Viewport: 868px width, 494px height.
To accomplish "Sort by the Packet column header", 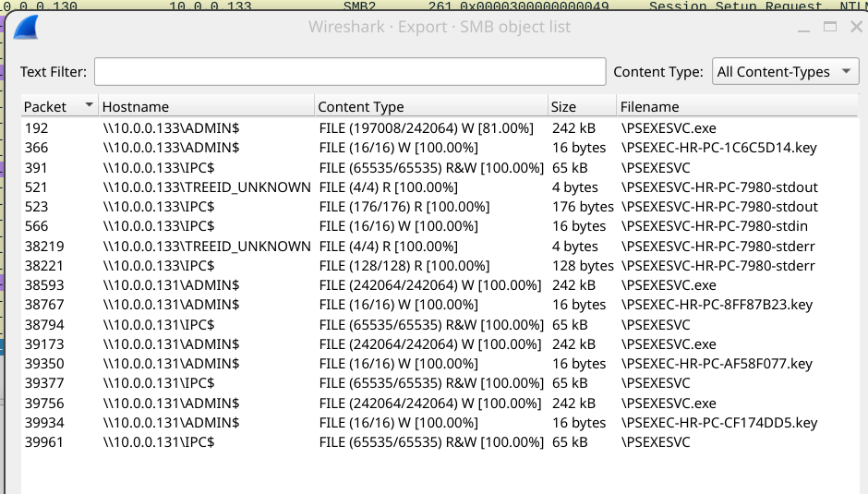I will point(57,106).
